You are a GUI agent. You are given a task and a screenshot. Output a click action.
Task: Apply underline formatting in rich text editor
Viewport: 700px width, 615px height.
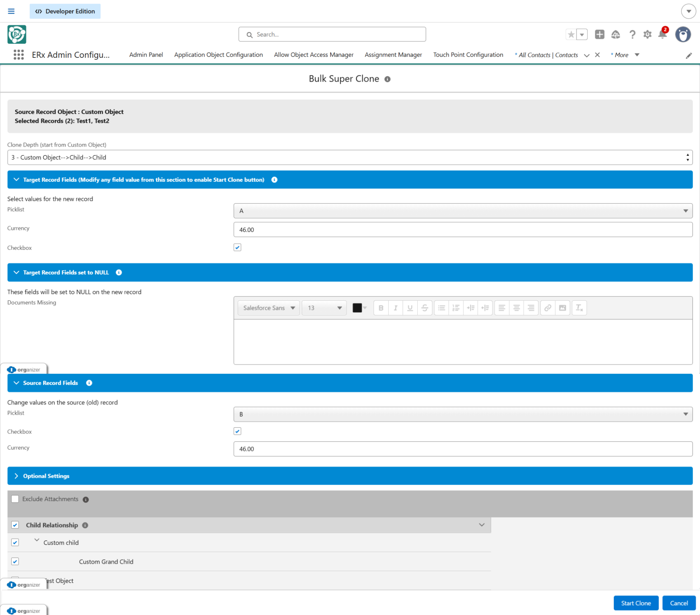pyautogui.click(x=410, y=308)
